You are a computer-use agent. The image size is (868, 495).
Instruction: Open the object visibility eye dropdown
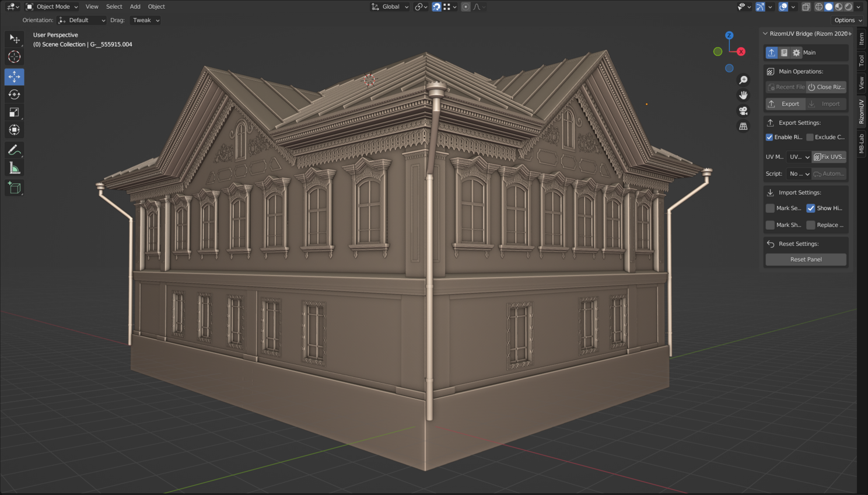coord(744,7)
